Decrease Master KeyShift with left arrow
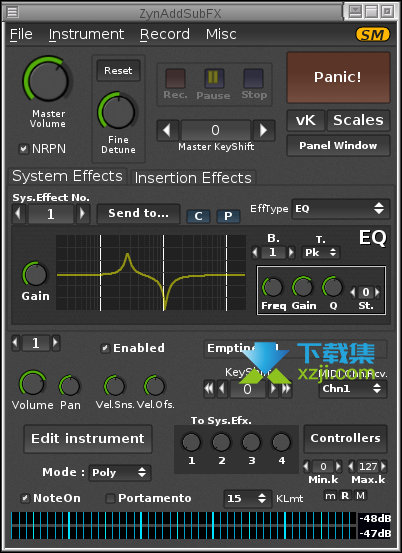Viewport: 402px width, 553px height. (168, 130)
